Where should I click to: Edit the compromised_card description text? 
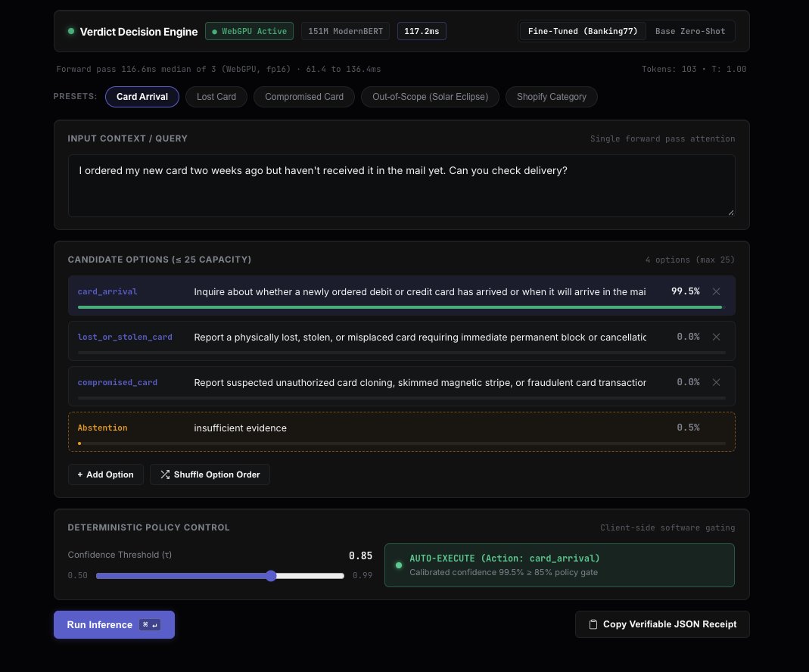tap(419, 383)
